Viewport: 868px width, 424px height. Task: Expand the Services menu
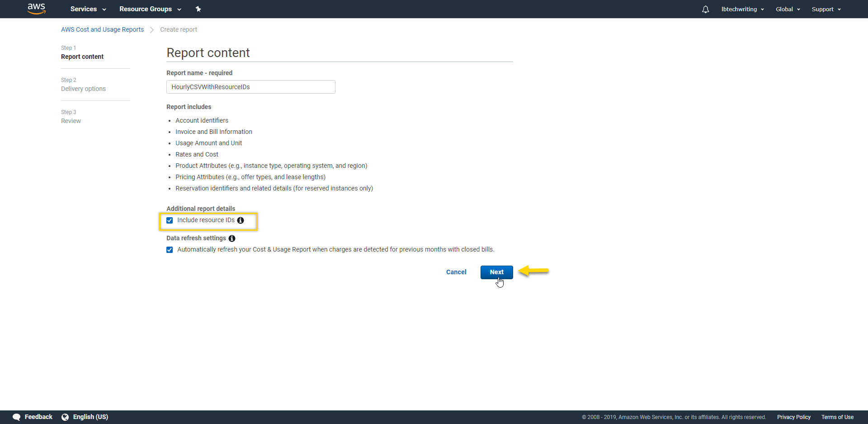(x=88, y=9)
